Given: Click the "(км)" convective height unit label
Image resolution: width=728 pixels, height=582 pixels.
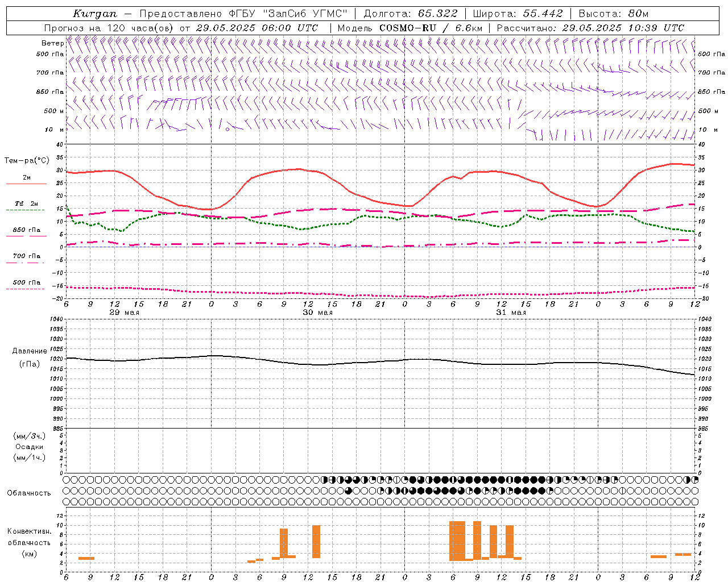Looking at the screenshot, I should click(30, 554).
